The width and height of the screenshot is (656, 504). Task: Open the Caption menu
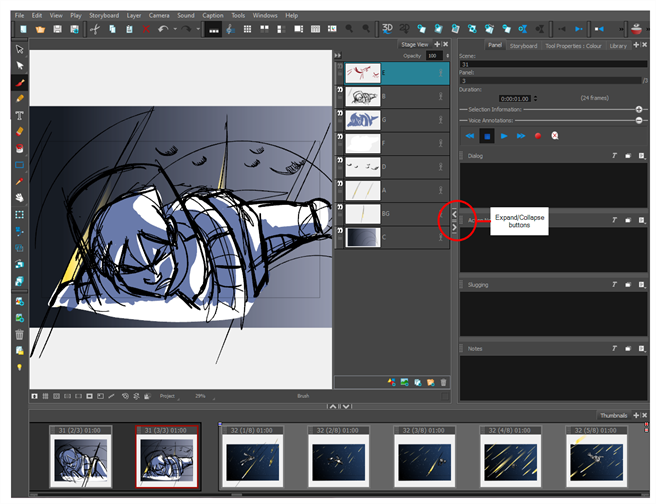tap(213, 15)
